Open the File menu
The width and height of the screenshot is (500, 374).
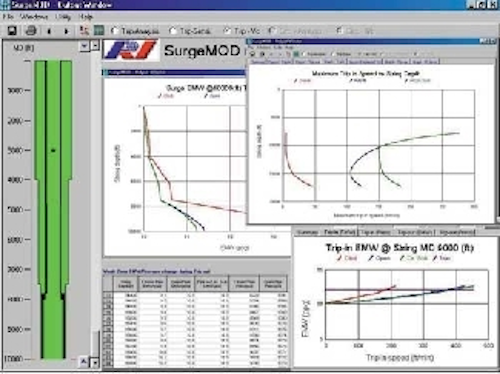(x=8, y=17)
